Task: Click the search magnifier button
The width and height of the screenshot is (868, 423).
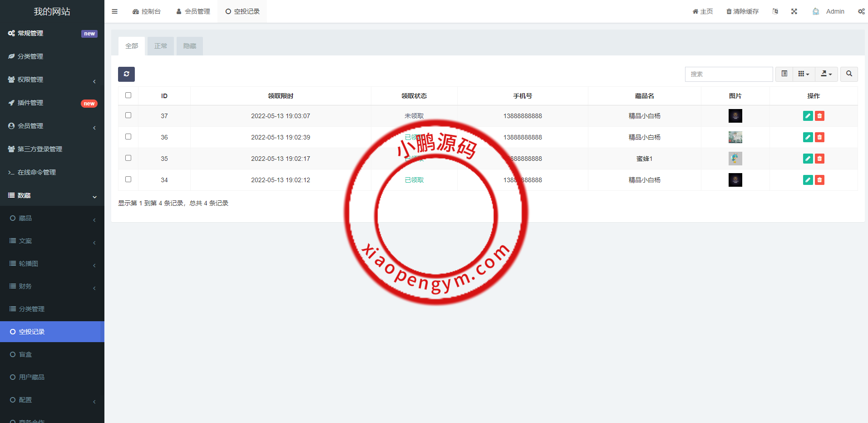Action: [849, 74]
